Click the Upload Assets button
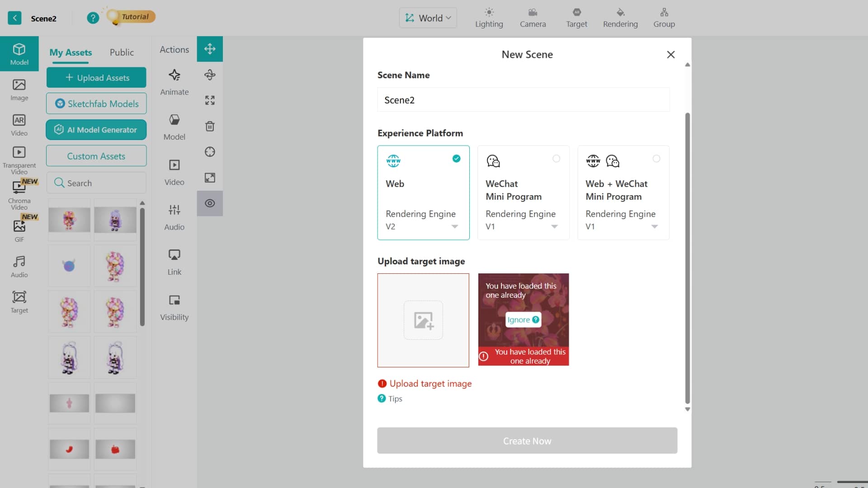Screen dimensions: 868x488 click(x=96, y=78)
